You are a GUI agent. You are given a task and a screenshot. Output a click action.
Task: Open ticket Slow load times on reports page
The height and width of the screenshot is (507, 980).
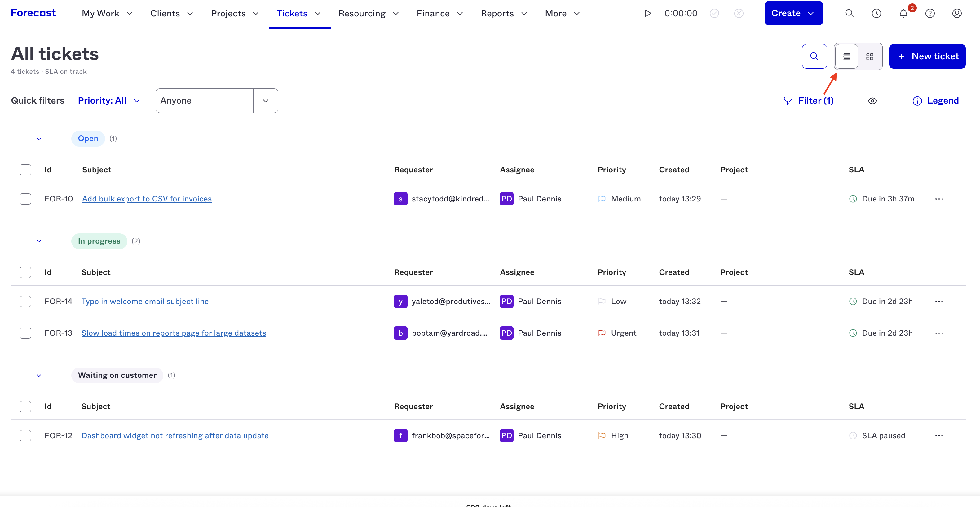pyautogui.click(x=174, y=333)
